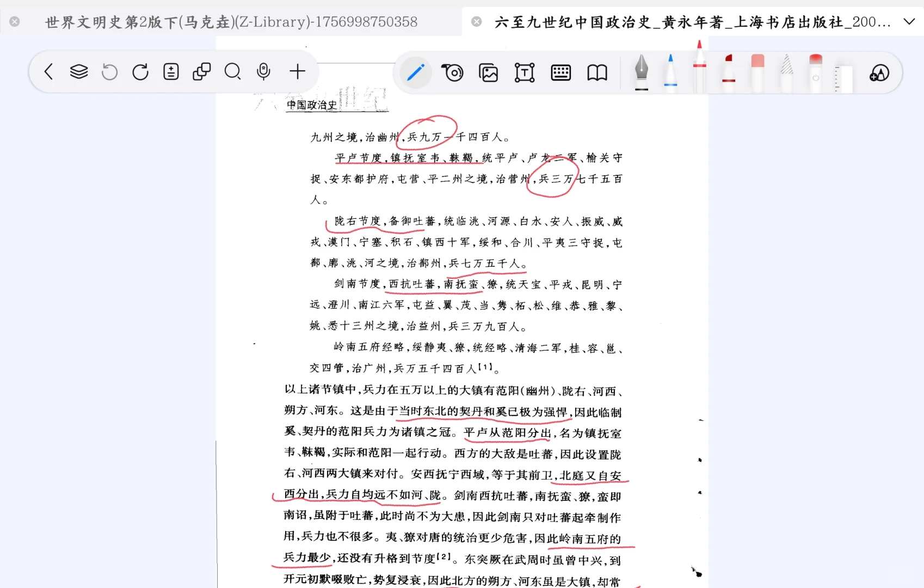Redo the last undone action
This screenshot has height=588, width=924.
coord(140,72)
